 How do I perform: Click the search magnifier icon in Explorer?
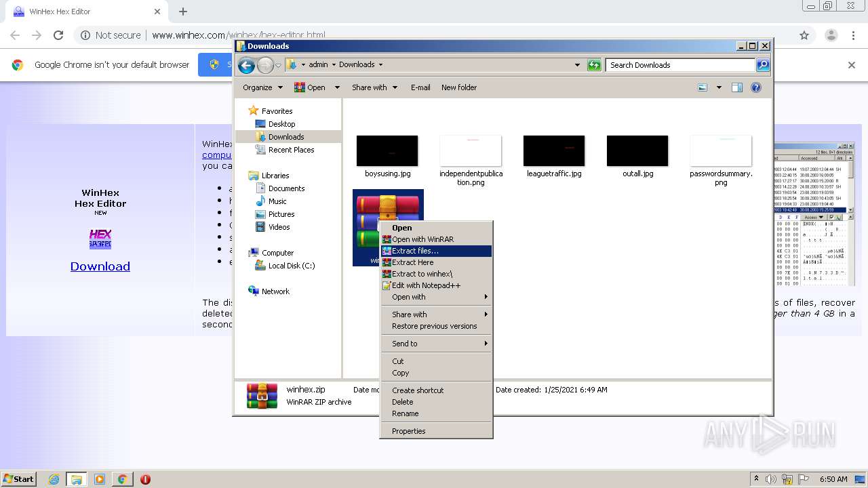763,65
